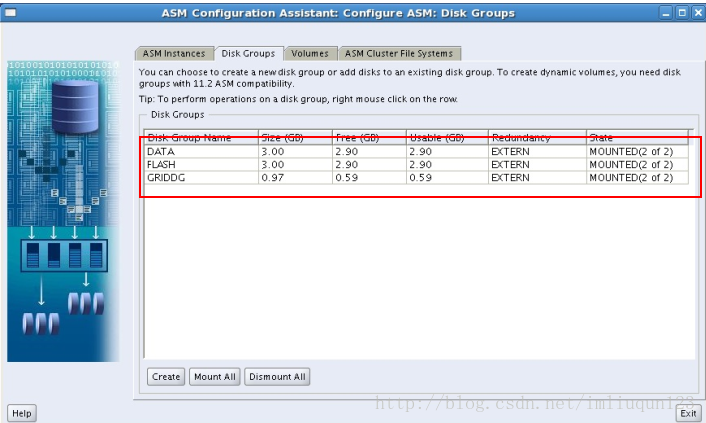Click the 3.00 size cell in FLASH row
706x423 pixels.
[x=296, y=164]
